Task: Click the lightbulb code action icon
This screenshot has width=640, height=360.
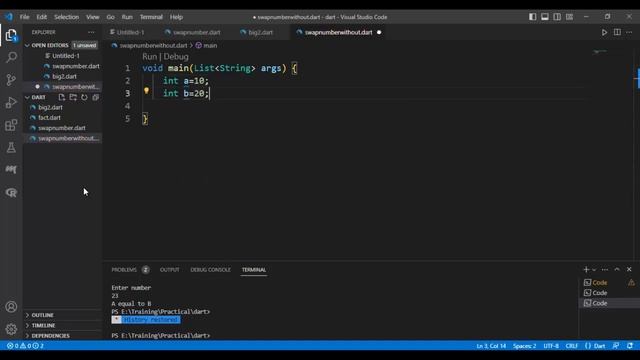Action: click(146, 91)
